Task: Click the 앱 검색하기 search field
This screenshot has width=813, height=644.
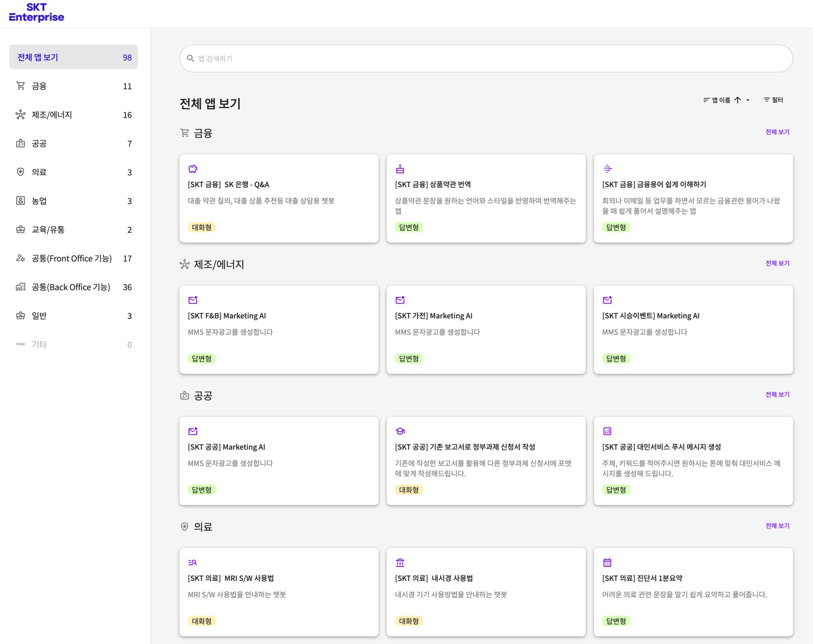Action: click(486, 58)
